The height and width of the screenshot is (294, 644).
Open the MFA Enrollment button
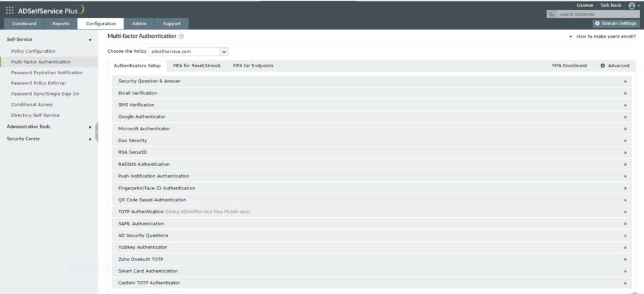(569, 65)
